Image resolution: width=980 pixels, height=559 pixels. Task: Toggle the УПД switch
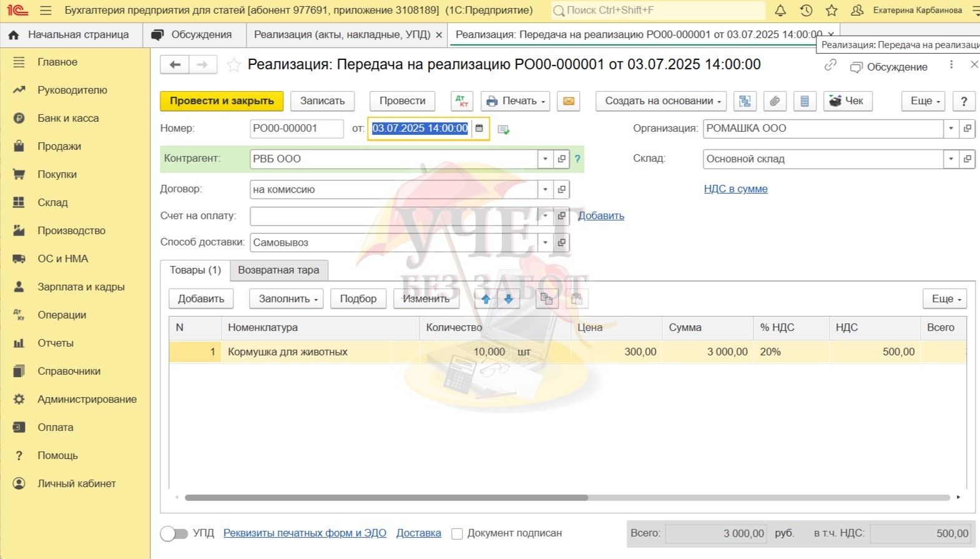click(x=174, y=533)
